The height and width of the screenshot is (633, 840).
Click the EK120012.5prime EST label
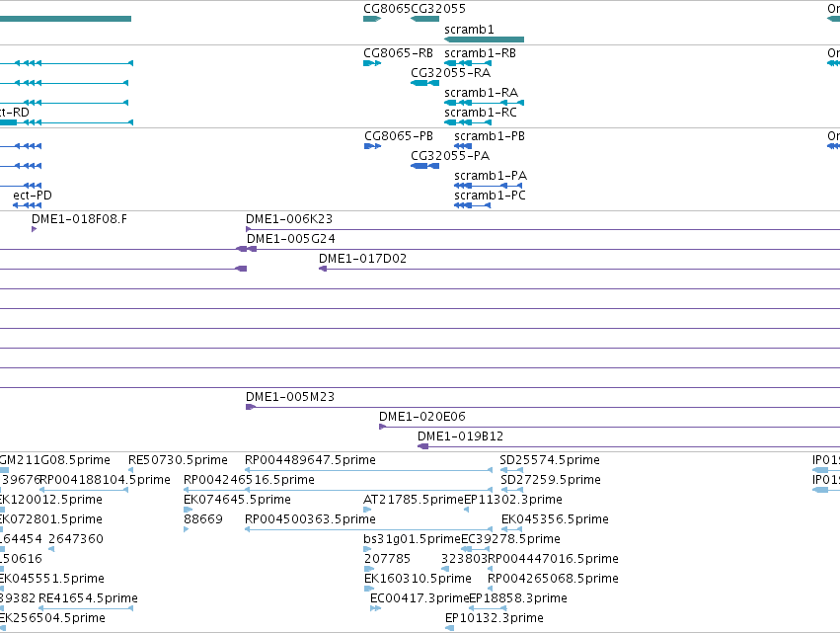click(50, 500)
